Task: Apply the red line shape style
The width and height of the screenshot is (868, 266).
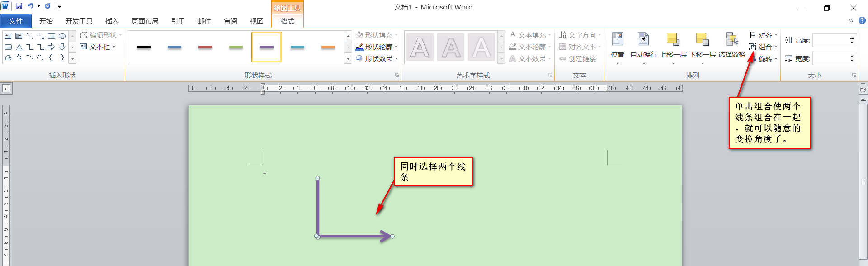Action: [205, 47]
